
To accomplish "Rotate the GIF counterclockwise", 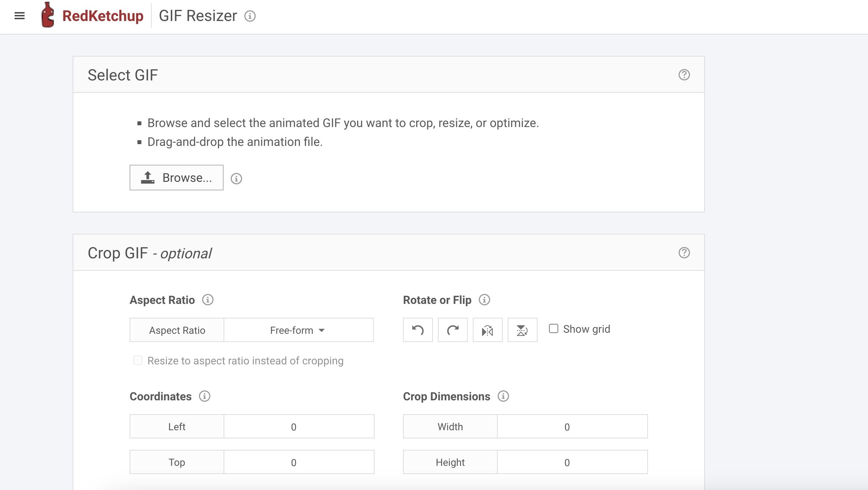I will pyautogui.click(x=418, y=330).
